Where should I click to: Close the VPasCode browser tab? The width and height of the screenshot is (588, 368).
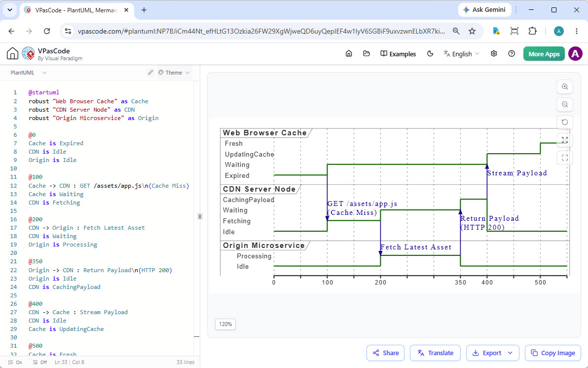click(x=127, y=10)
